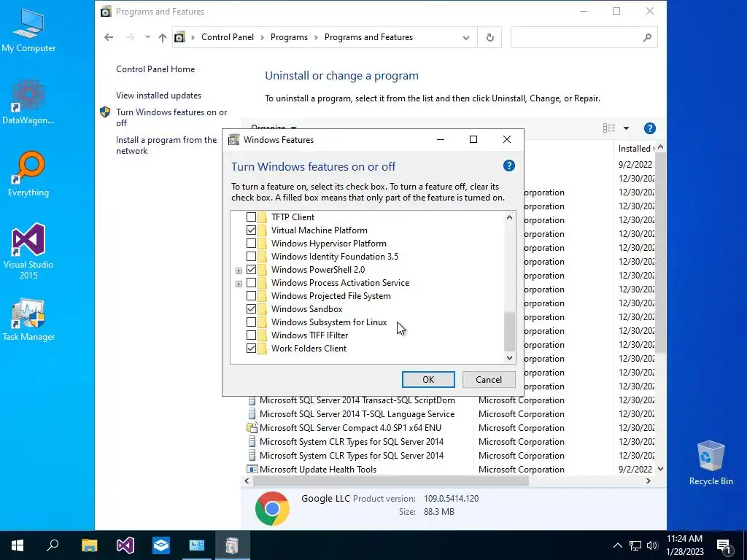The width and height of the screenshot is (747, 560).
Task: Refresh the Programs and Features list
Action: click(489, 37)
